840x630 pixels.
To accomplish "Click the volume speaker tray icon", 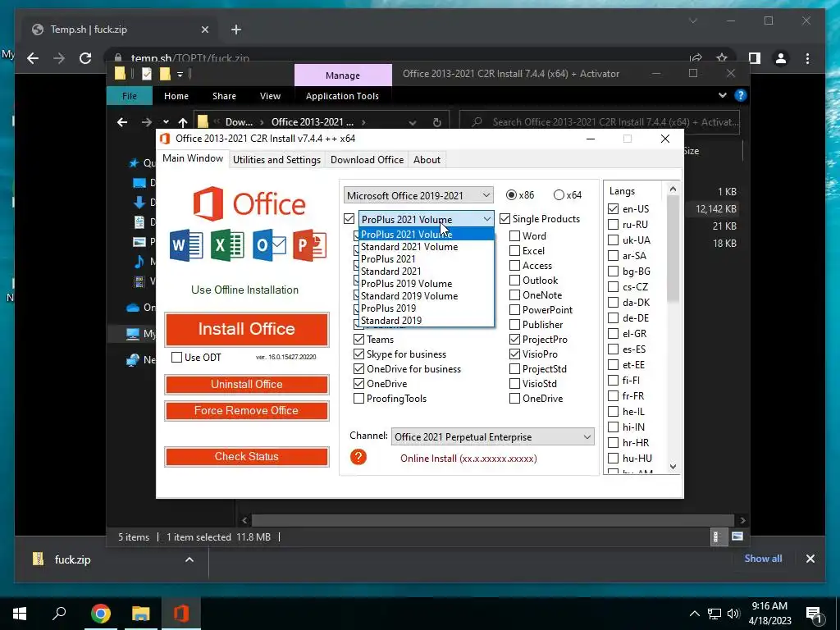I will pos(733,614).
